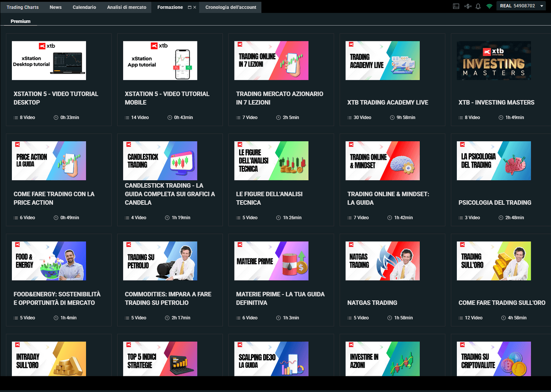Click the clock icon beside 4h 58min

tap(504, 318)
